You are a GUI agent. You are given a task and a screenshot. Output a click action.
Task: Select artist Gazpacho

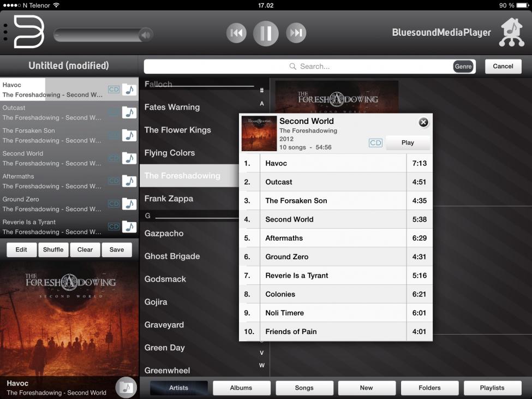[x=164, y=234]
